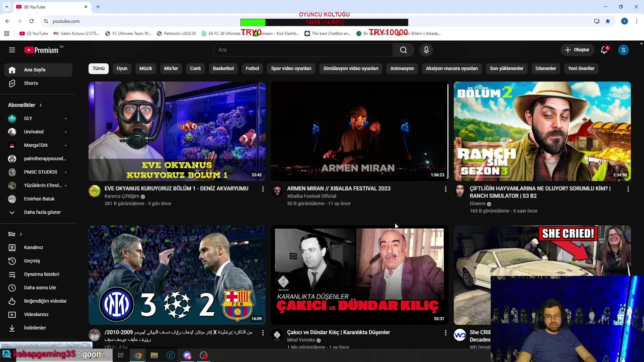644x362 pixels.
Task: Open Discord from the taskbar
Action: click(187, 355)
